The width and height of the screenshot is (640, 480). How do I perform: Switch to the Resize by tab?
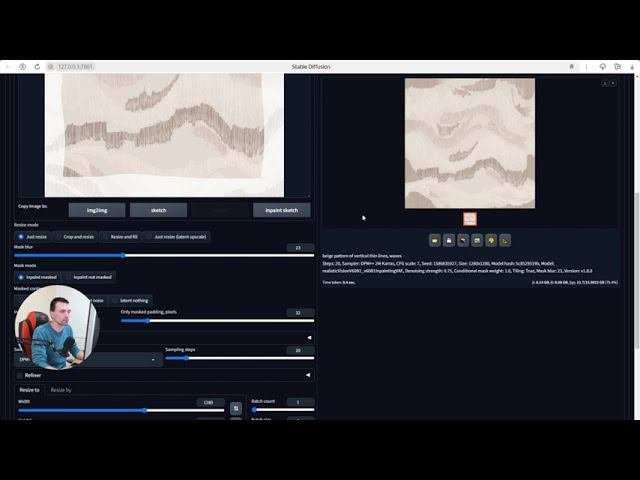(x=61, y=390)
